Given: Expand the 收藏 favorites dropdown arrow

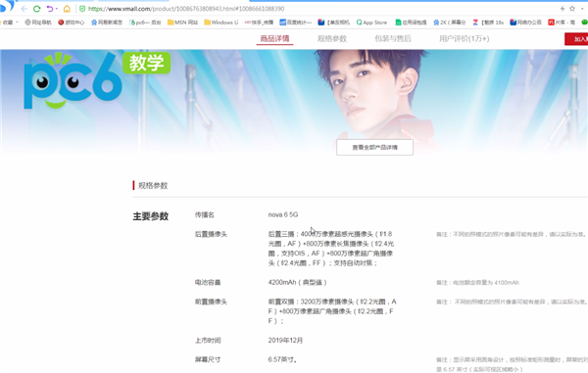Looking at the screenshot, I should pyautogui.click(x=17, y=23).
